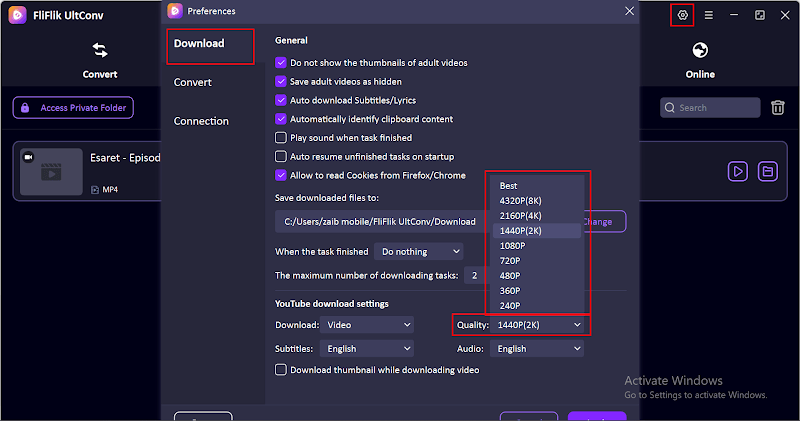
Task: Click the play video icon for Esaret
Action: click(737, 171)
